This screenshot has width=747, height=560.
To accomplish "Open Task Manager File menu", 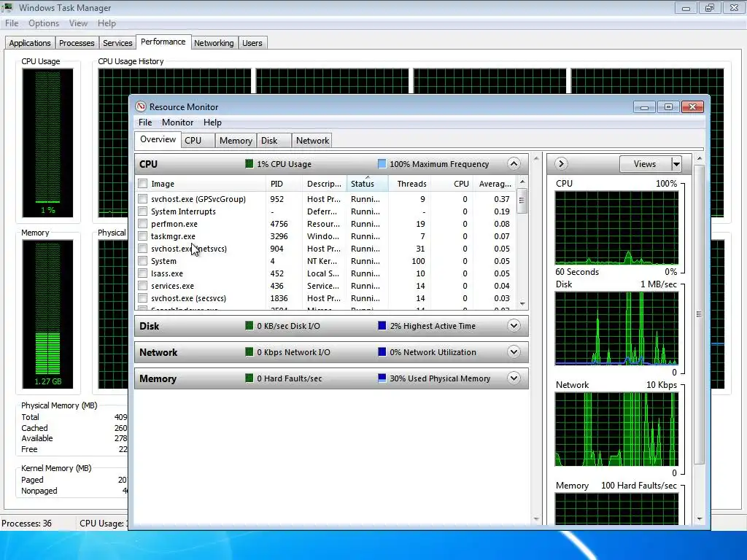I will pos(12,23).
